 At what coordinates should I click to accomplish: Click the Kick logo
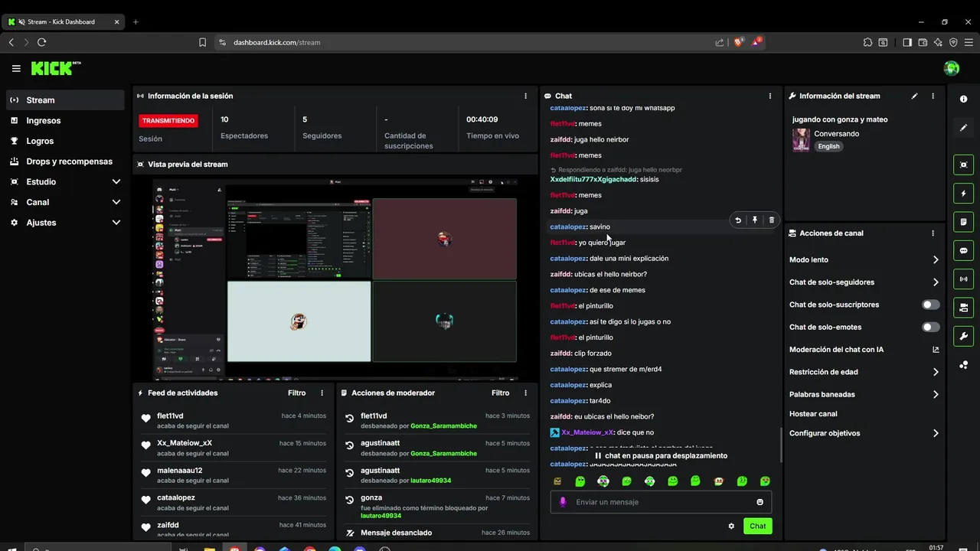point(55,68)
